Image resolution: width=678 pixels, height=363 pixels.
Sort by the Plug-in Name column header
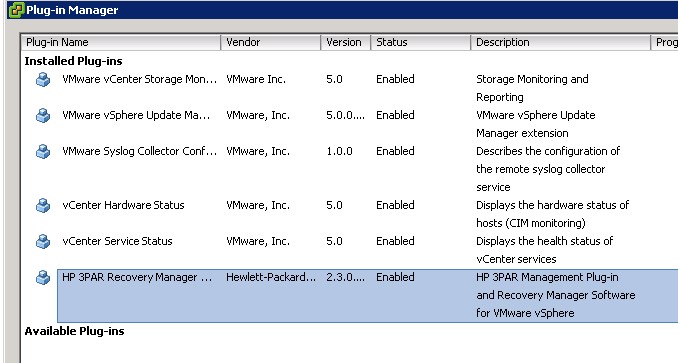[121, 42]
